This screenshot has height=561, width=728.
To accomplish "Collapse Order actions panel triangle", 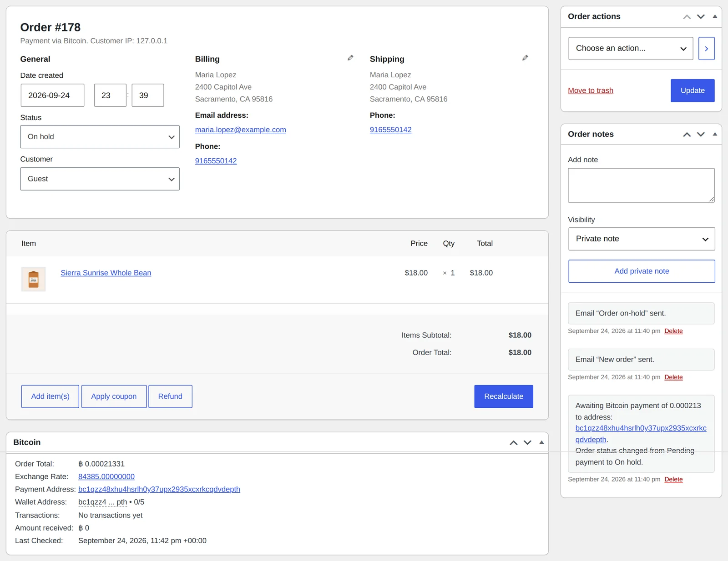I will tap(715, 16).
